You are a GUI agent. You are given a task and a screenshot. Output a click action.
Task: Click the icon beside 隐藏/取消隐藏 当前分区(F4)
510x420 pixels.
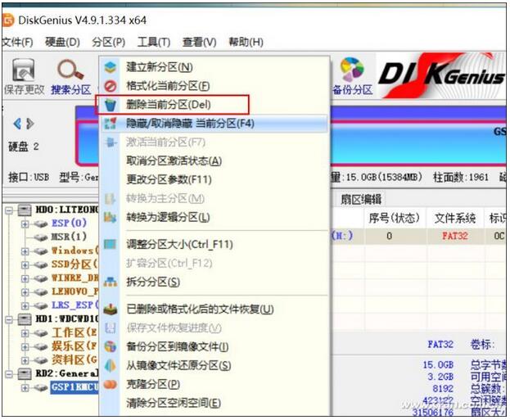[x=111, y=124]
